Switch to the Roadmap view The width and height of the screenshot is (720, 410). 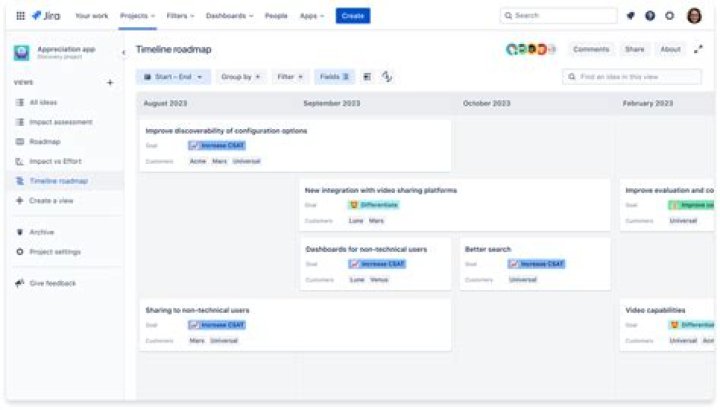[x=45, y=142]
